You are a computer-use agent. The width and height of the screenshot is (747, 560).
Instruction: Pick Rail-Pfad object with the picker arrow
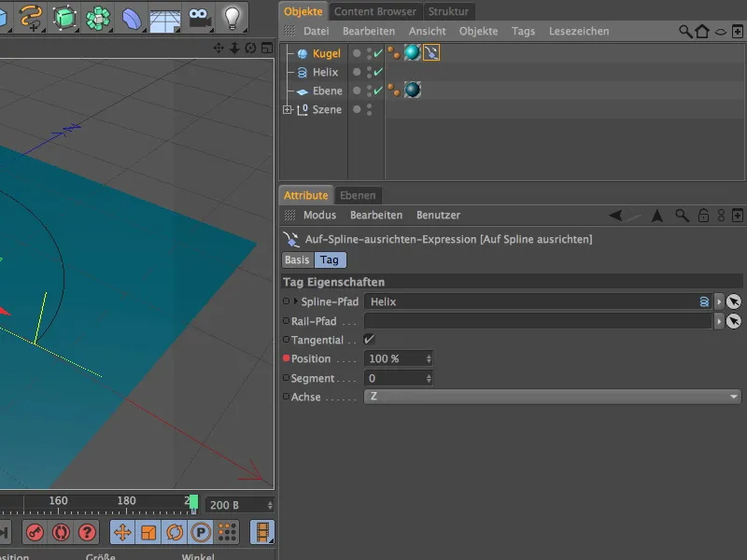734,321
